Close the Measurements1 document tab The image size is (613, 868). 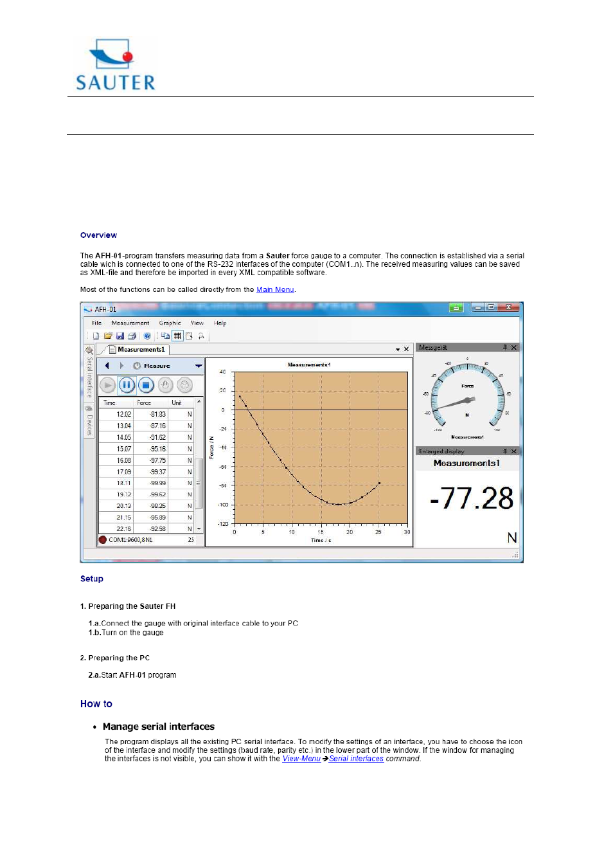406,349
